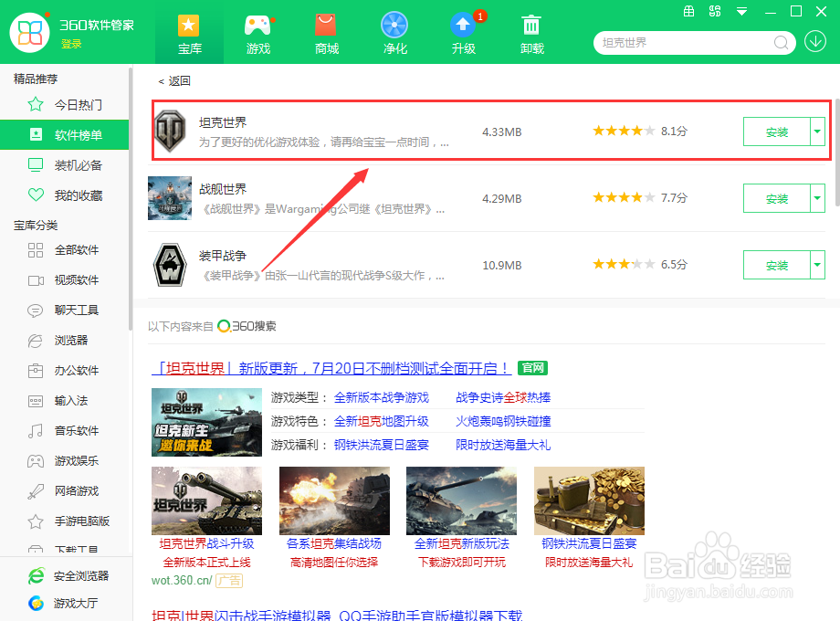Open the download manager arrow icon
The height and width of the screenshot is (621, 840).
click(815, 41)
